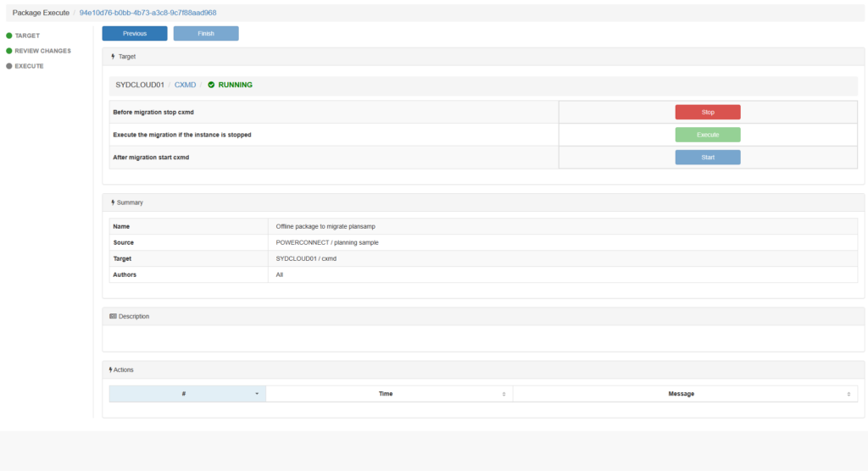Go to the REVIEW CHANGES step
Screen dimensions: 868x471
(42, 51)
